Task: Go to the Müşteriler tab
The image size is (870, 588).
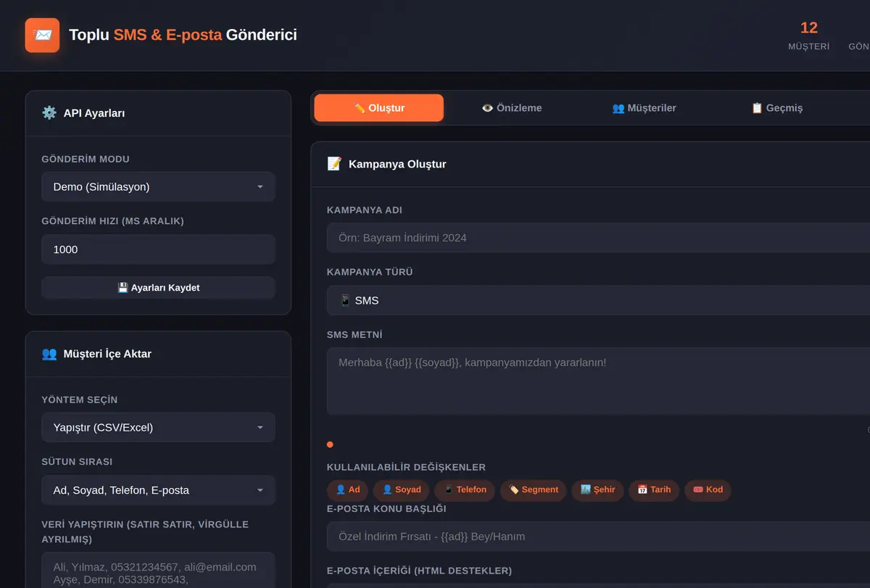Action: [x=644, y=108]
